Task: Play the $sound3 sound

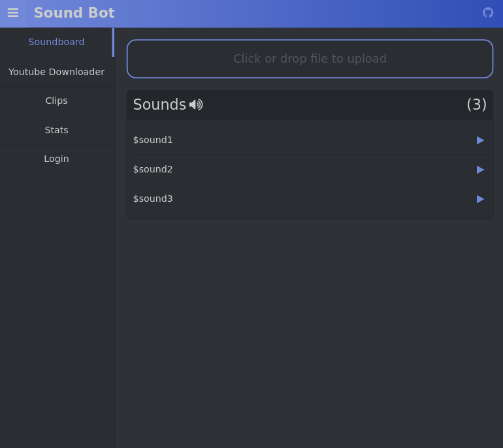Action: (x=480, y=199)
